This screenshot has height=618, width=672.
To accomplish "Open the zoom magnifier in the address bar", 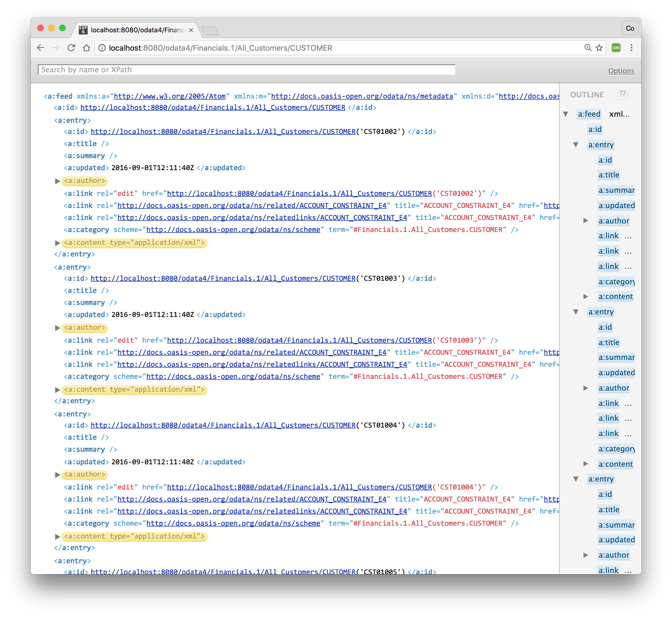I will click(588, 48).
